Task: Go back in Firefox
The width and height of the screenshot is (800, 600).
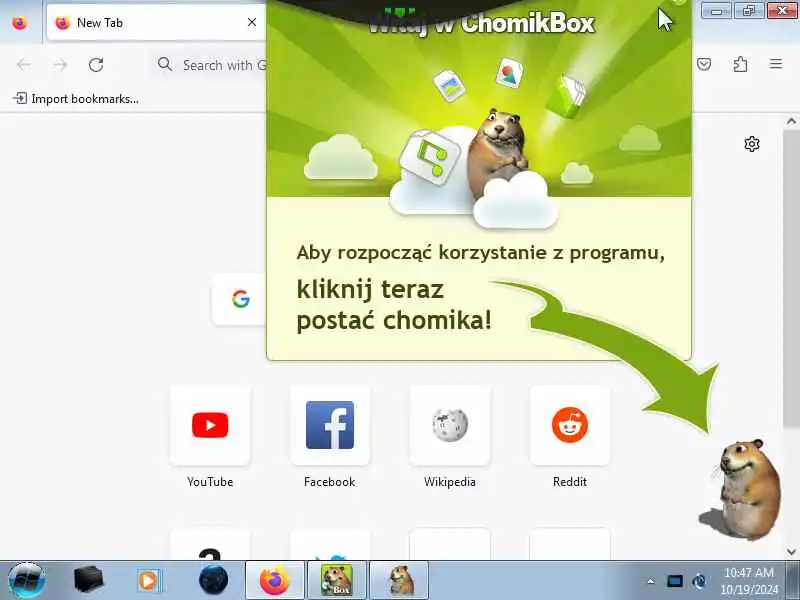Action: pyautogui.click(x=23, y=65)
